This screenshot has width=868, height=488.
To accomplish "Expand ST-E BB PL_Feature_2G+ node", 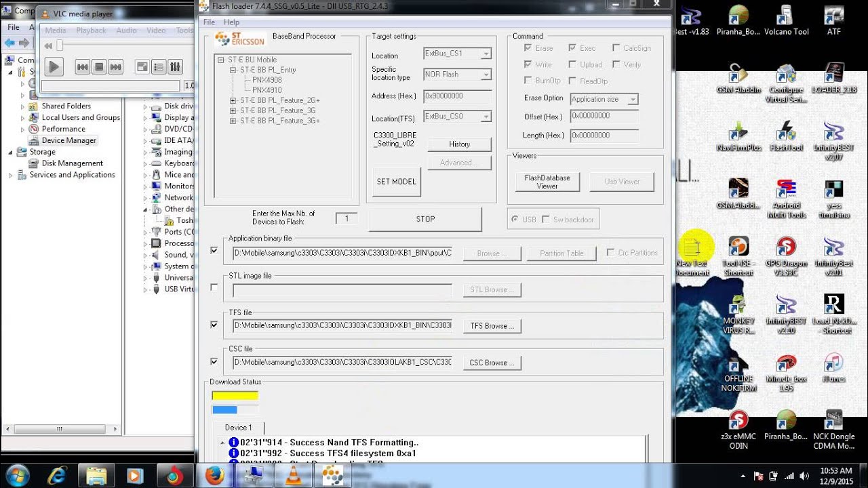I will coord(233,100).
